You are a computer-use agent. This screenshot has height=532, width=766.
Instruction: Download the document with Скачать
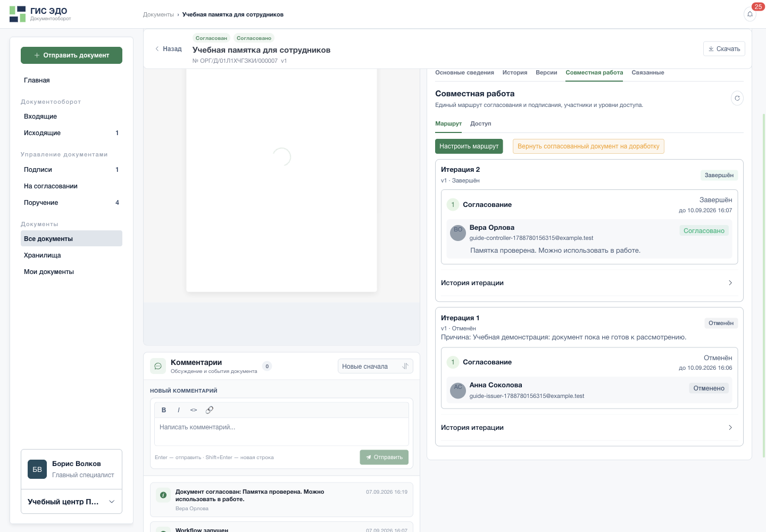coord(724,49)
